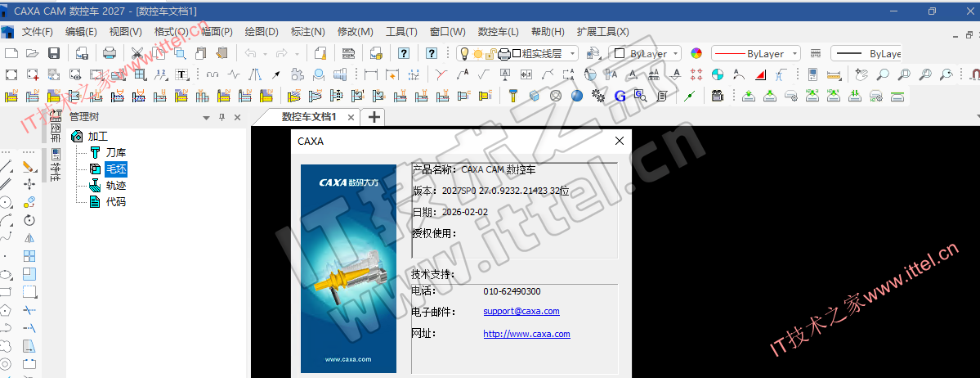Open the 工具(T) menu
This screenshot has width=980, height=378.
click(402, 32)
